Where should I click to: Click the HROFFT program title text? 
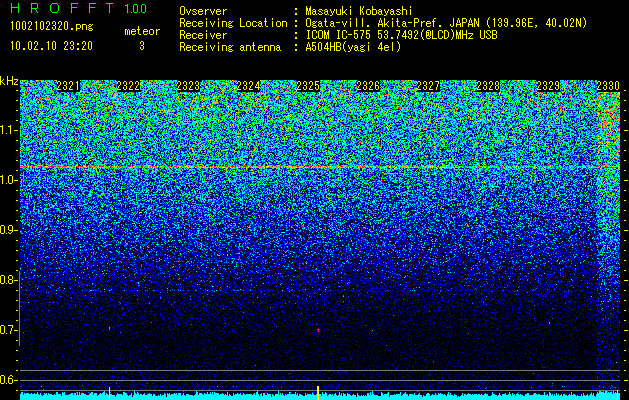pos(64,8)
